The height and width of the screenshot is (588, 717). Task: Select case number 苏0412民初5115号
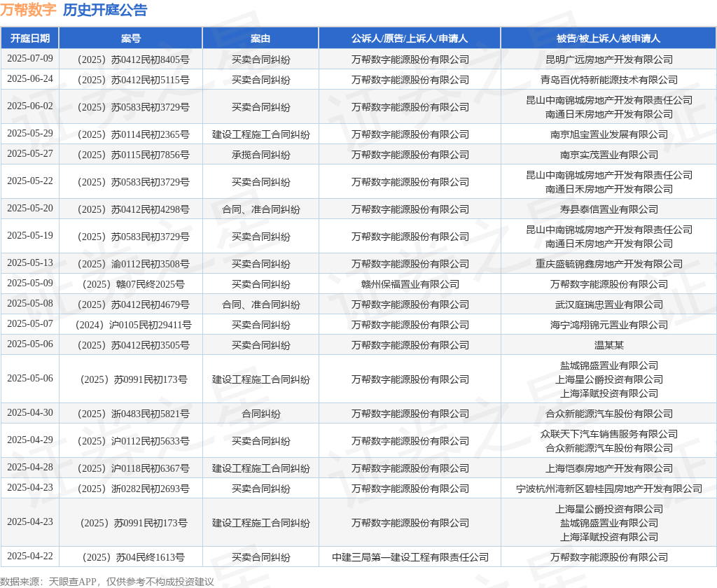pyautogui.click(x=134, y=80)
